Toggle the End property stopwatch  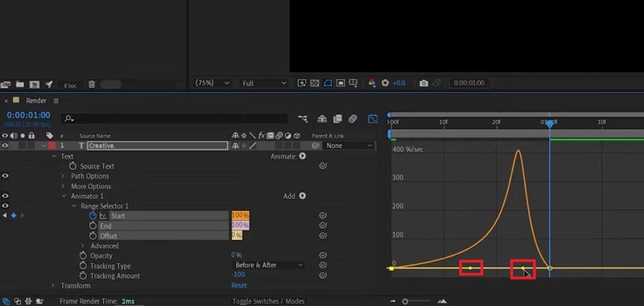tap(93, 226)
